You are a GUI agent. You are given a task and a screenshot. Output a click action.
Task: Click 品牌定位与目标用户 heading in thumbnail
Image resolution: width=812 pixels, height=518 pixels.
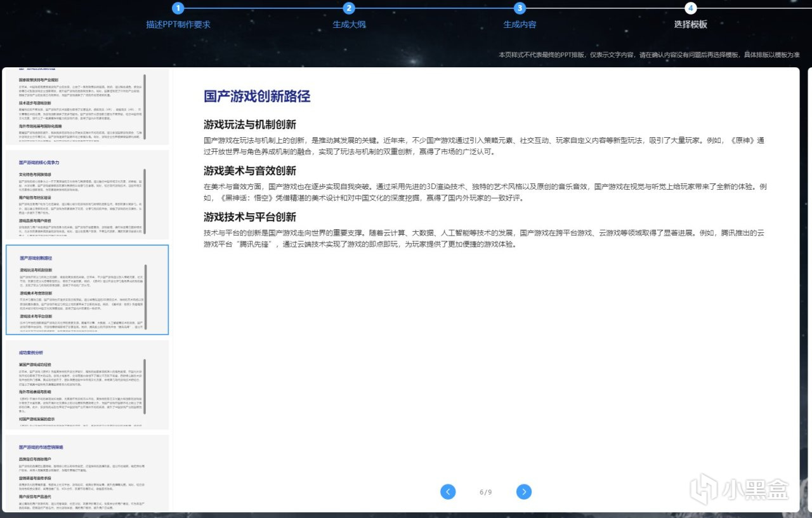[x=36, y=458]
